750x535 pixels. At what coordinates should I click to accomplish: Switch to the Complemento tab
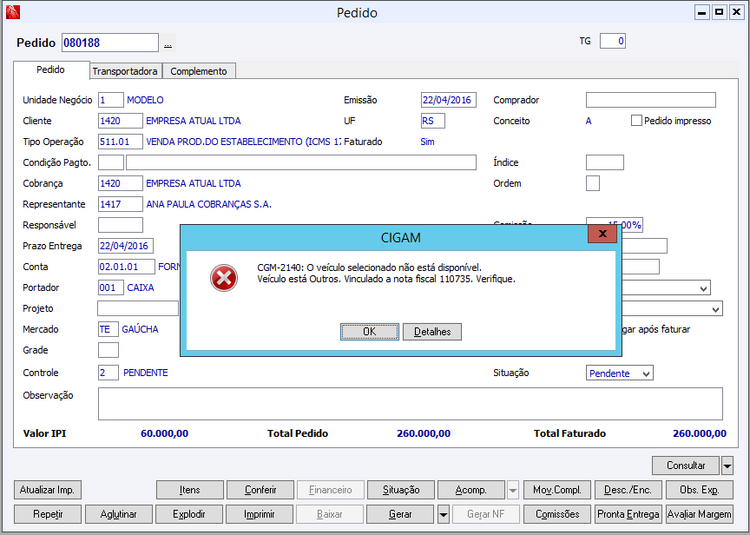click(x=199, y=71)
